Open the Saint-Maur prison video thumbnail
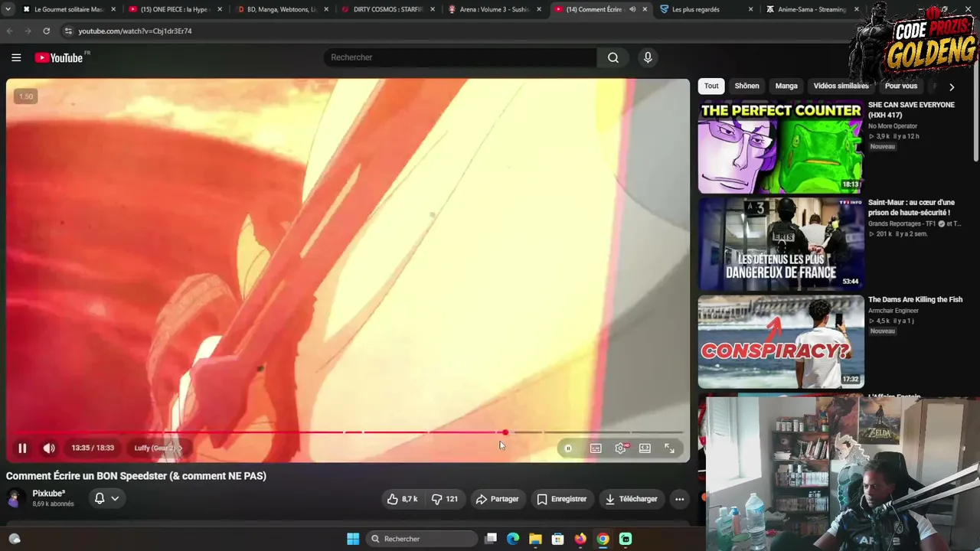This screenshot has height=551, width=980. pos(780,244)
